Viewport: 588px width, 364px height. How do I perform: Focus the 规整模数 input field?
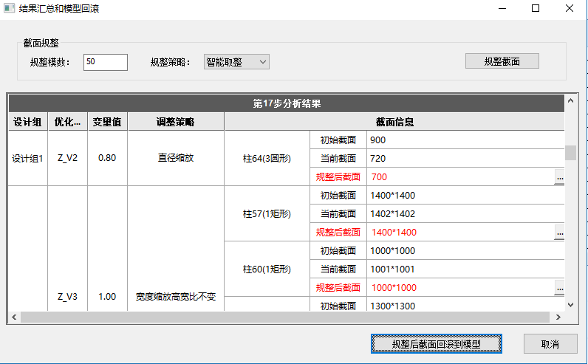106,62
